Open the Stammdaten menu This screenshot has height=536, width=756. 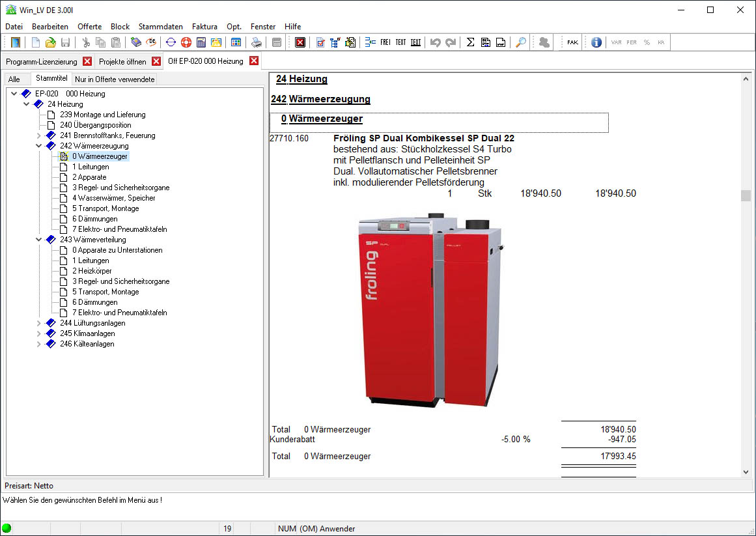(161, 27)
